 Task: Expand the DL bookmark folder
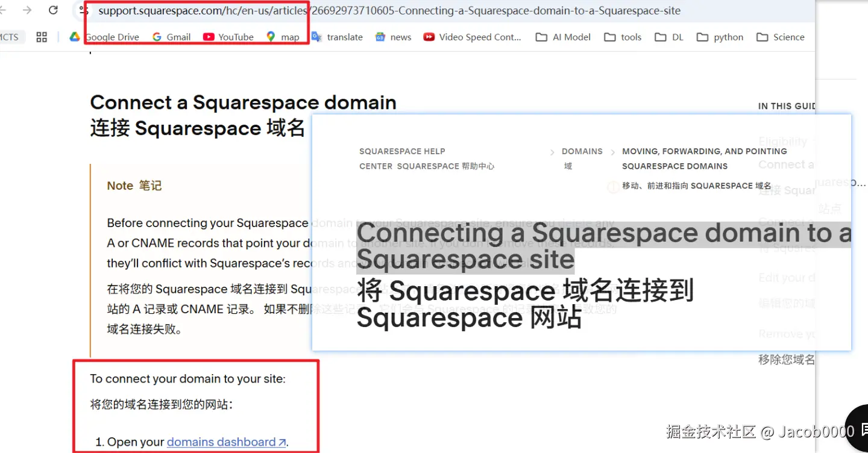(x=669, y=37)
